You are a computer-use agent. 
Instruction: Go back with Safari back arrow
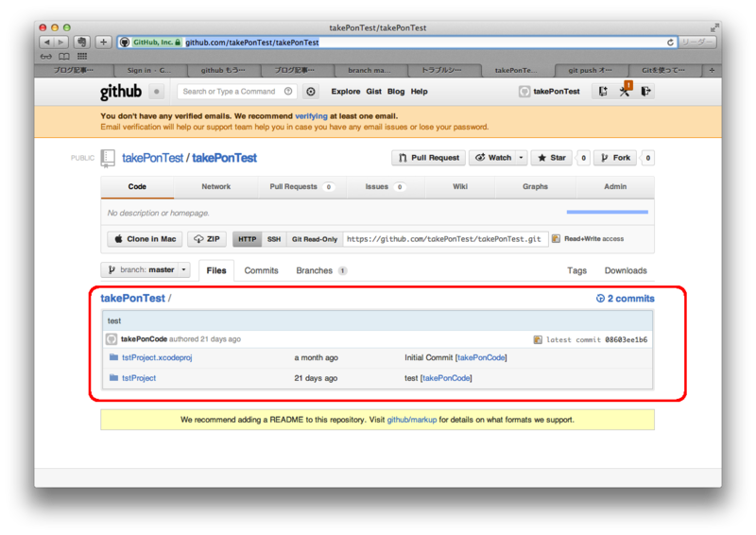click(46, 42)
